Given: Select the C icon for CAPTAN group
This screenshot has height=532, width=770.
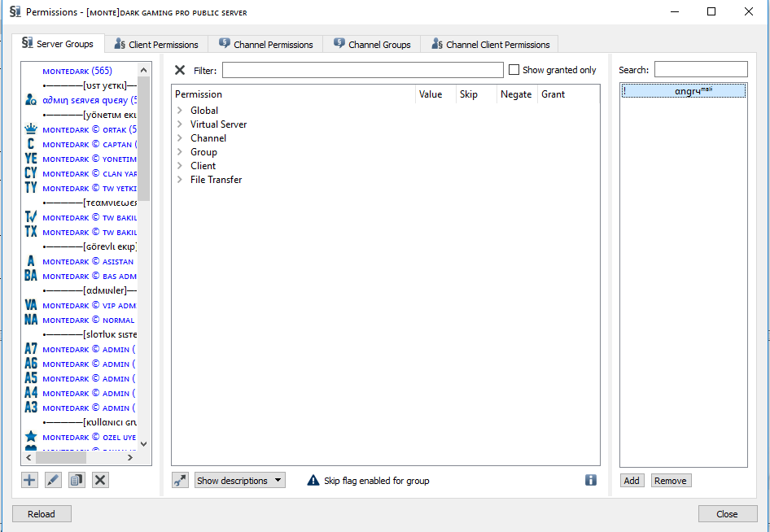Looking at the screenshot, I should [31, 144].
